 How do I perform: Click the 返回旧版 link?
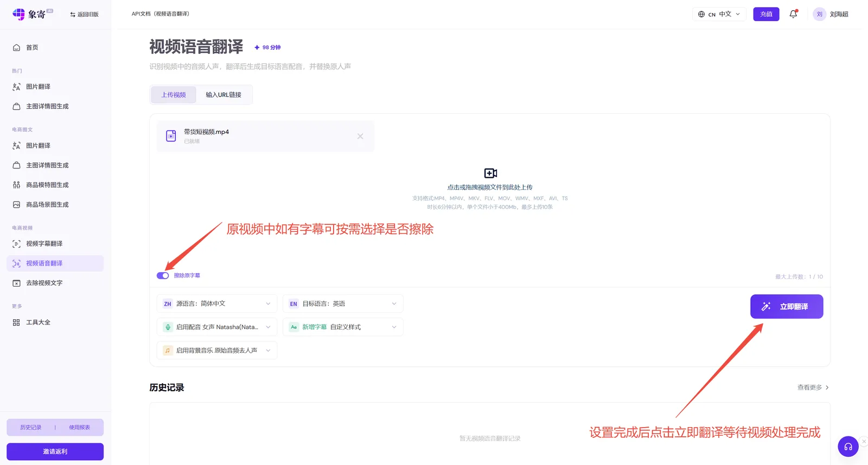click(84, 15)
